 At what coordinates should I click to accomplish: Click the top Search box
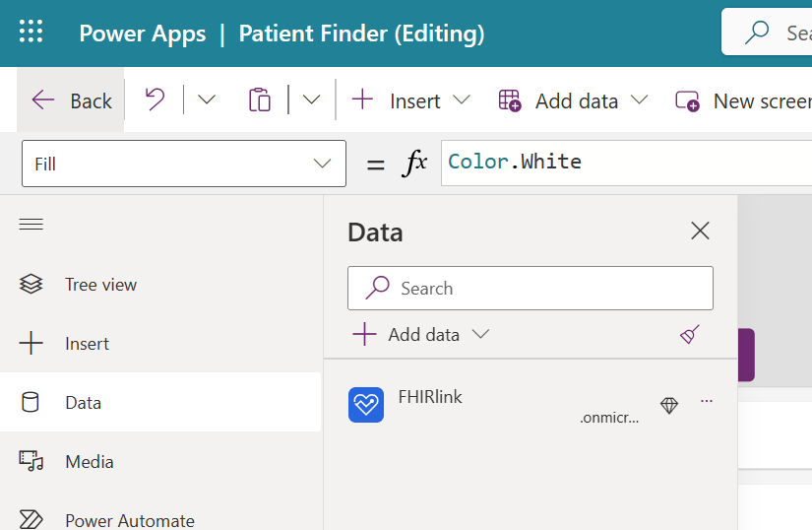pos(767,33)
